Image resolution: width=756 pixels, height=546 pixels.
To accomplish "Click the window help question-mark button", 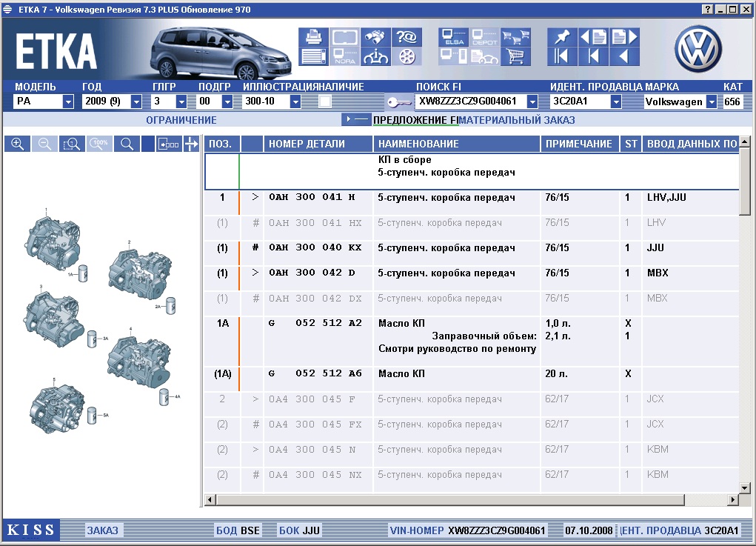I will coord(708,9).
